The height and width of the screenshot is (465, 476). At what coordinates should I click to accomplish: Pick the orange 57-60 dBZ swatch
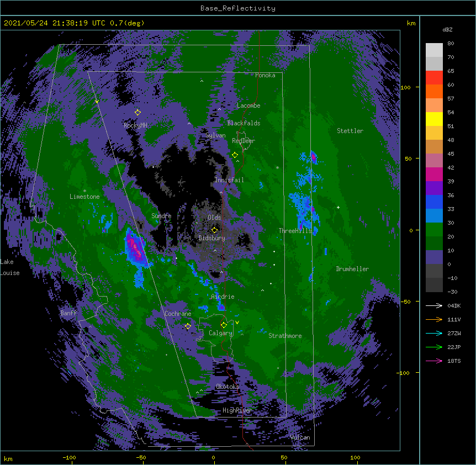[x=434, y=91]
